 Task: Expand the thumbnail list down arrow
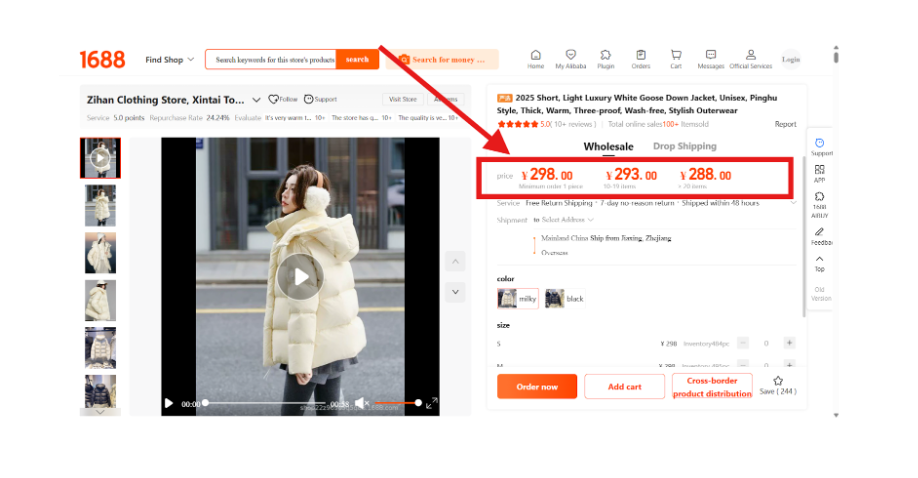(x=100, y=412)
